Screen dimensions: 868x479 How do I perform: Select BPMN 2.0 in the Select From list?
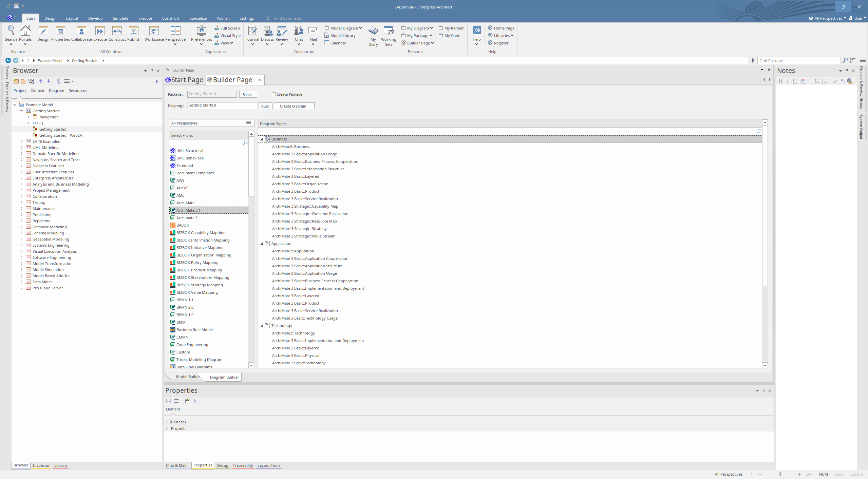[x=185, y=307]
